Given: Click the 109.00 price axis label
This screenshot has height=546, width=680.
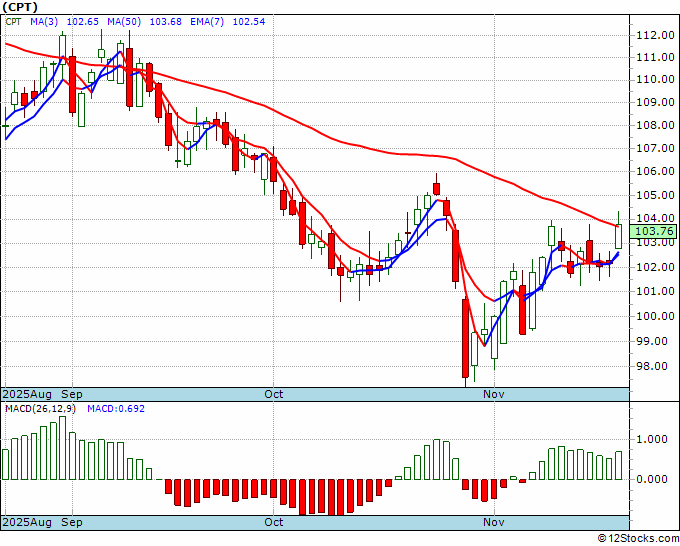Looking at the screenshot, I should [654, 102].
